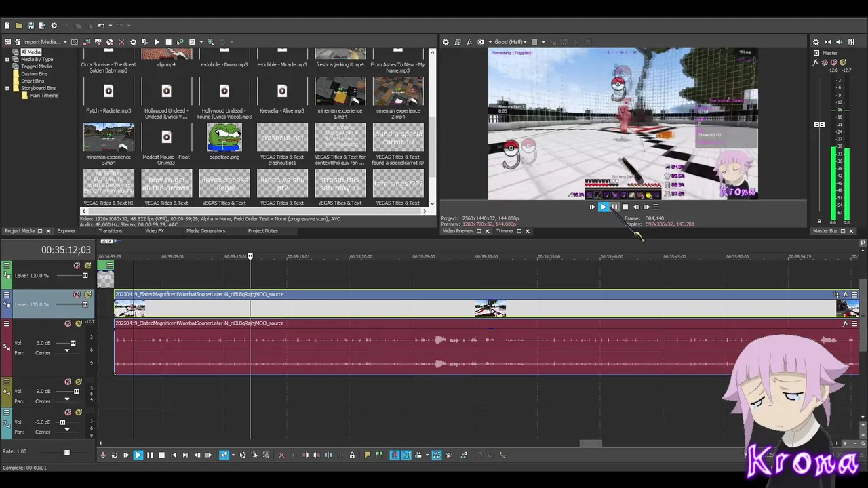The width and height of the screenshot is (868, 488).
Task: Collapse the Storyboard Bins tree node
Action: tap(7, 88)
